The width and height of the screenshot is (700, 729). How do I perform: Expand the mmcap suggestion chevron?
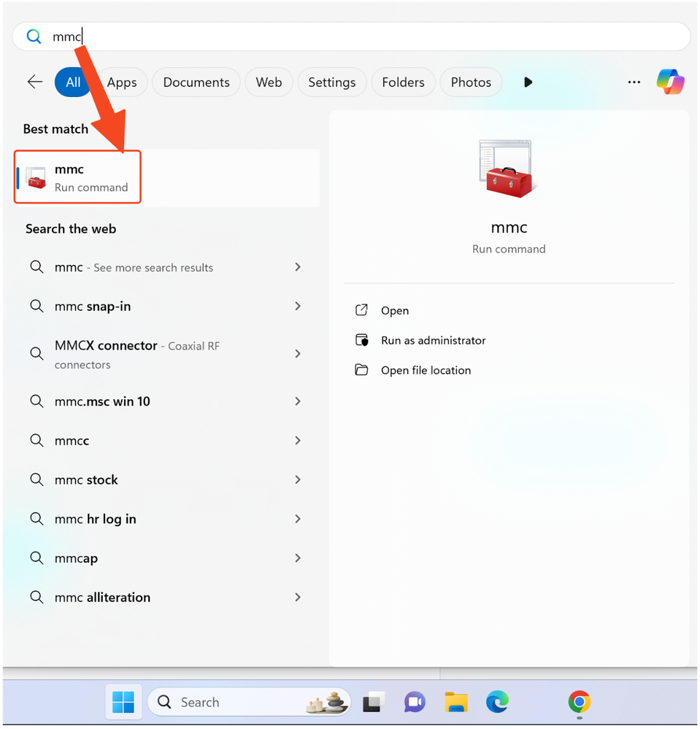click(x=298, y=558)
